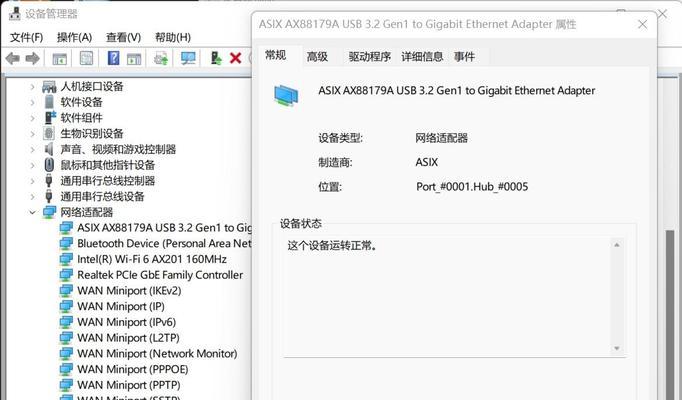The image size is (682, 400).
Task: Click the Back arrow in Device Manager toolbar
Action: 13,58
